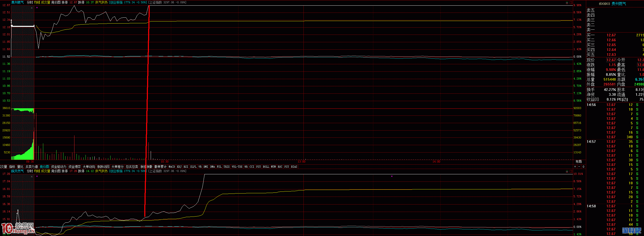Image resolution: width=644 pixels, height=236 pixels.
Task: Click the 0 reset button under 布局
Action: (583, 167)
